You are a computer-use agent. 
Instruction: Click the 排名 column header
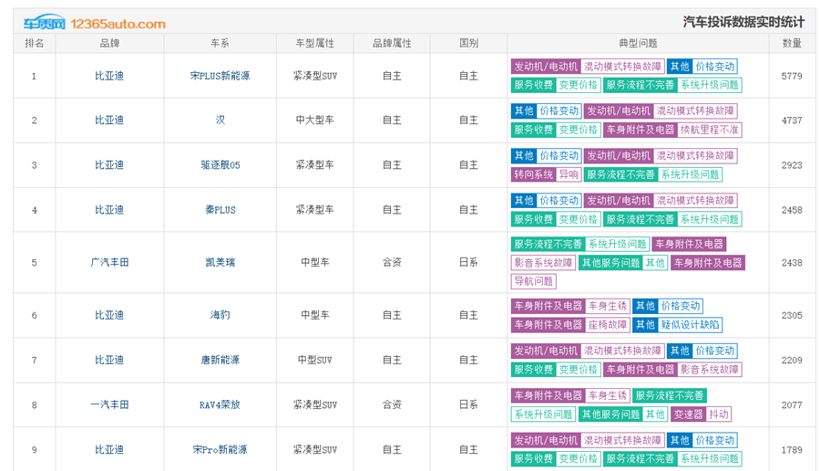(35, 44)
